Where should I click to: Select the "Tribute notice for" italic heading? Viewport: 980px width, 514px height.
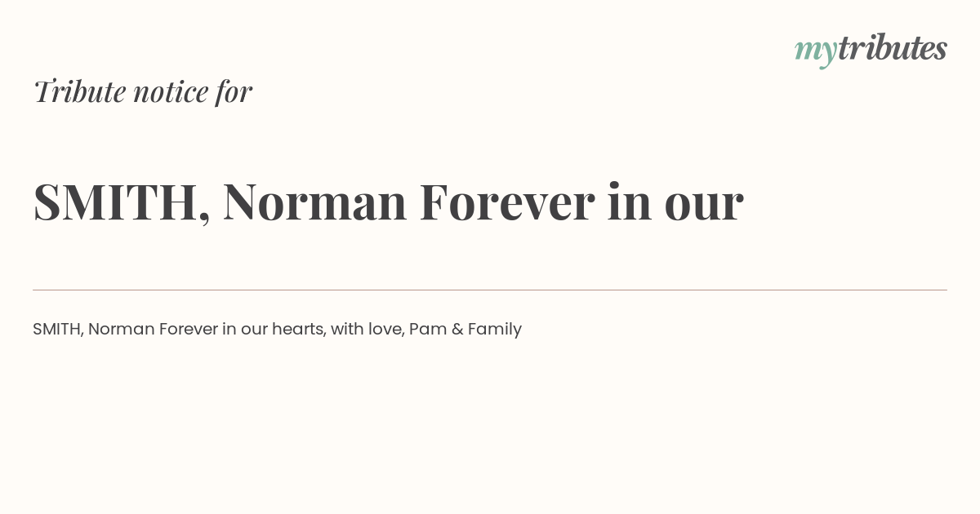143,91
